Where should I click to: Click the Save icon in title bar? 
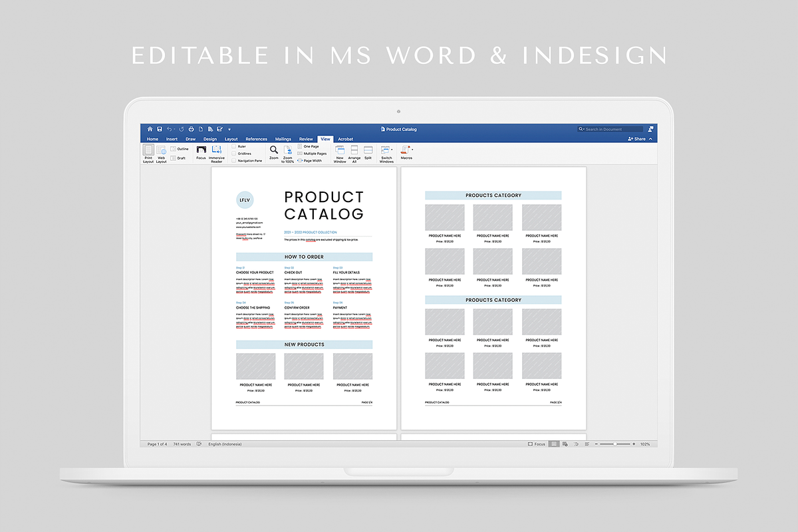(x=160, y=129)
